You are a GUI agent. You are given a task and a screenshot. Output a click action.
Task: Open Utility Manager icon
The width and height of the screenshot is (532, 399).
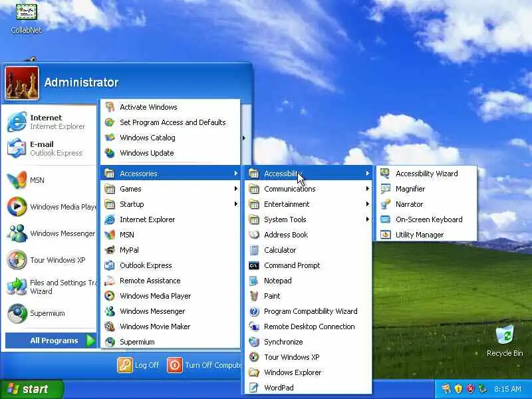click(385, 235)
